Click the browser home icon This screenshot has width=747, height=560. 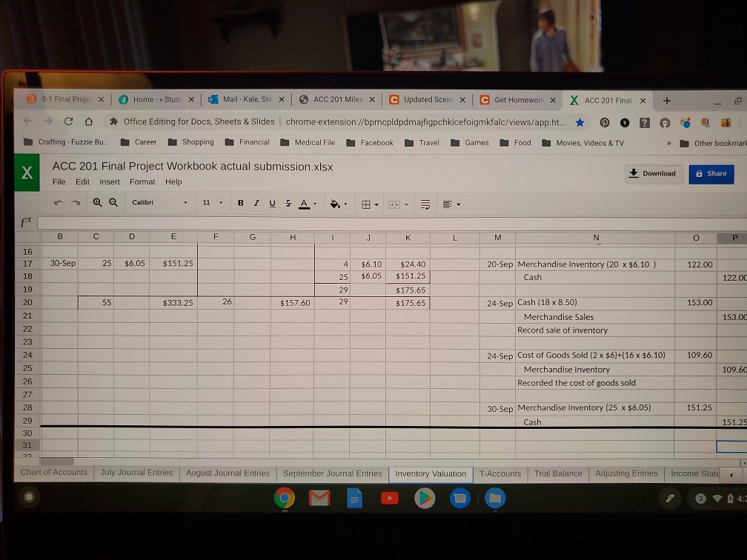(x=89, y=121)
